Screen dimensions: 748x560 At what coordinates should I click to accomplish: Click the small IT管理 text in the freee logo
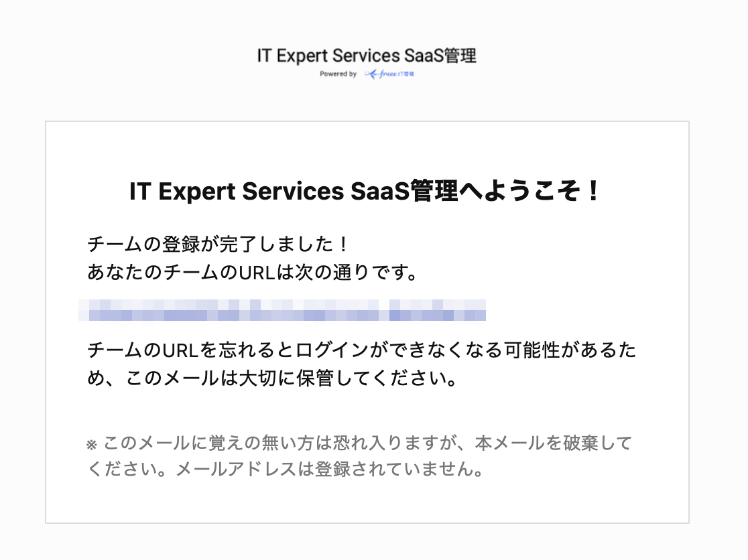(x=406, y=74)
